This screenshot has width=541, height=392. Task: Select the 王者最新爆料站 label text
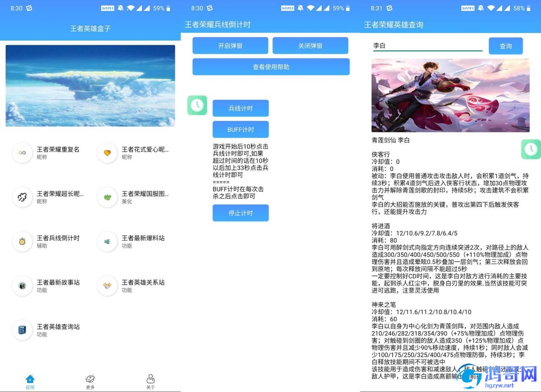pyautogui.click(x=143, y=238)
